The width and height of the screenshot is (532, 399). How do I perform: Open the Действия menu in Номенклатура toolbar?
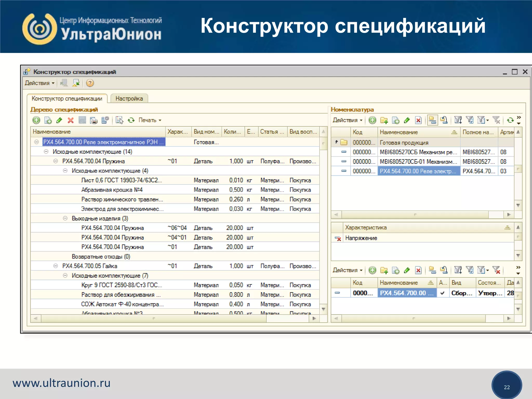[347, 120]
